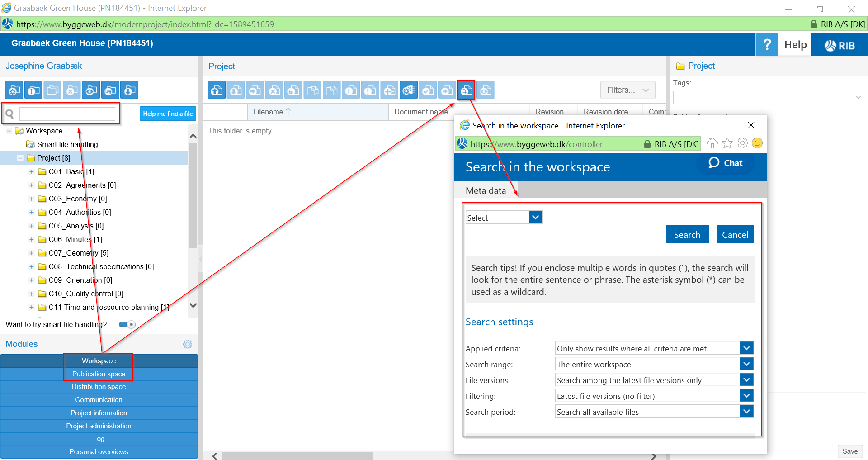The width and height of the screenshot is (868, 460).
Task: Expand the C07_Geometry folder
Action: (x=31, y=253)
